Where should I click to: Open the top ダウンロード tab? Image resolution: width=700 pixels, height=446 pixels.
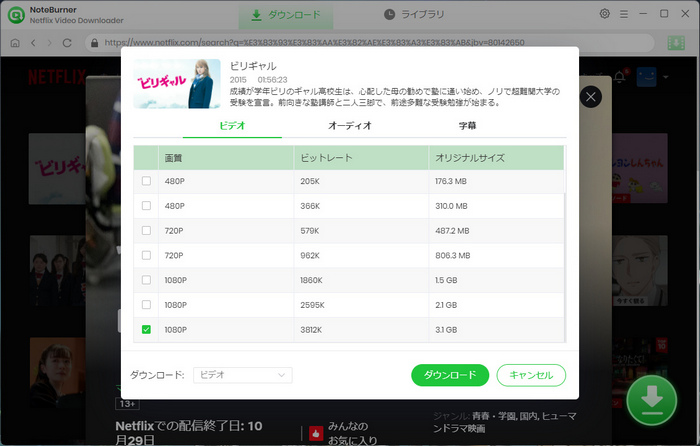tap(286, 15)
